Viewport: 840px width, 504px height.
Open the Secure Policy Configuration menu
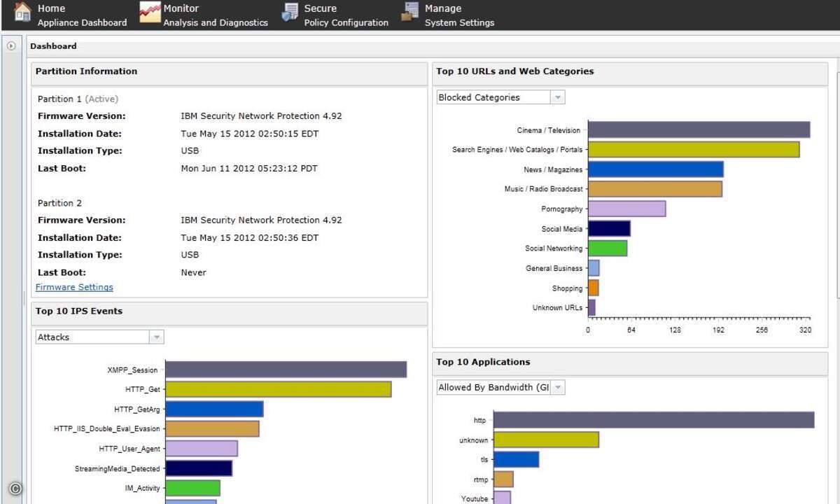pyautogui.click(x=346, y=15)
